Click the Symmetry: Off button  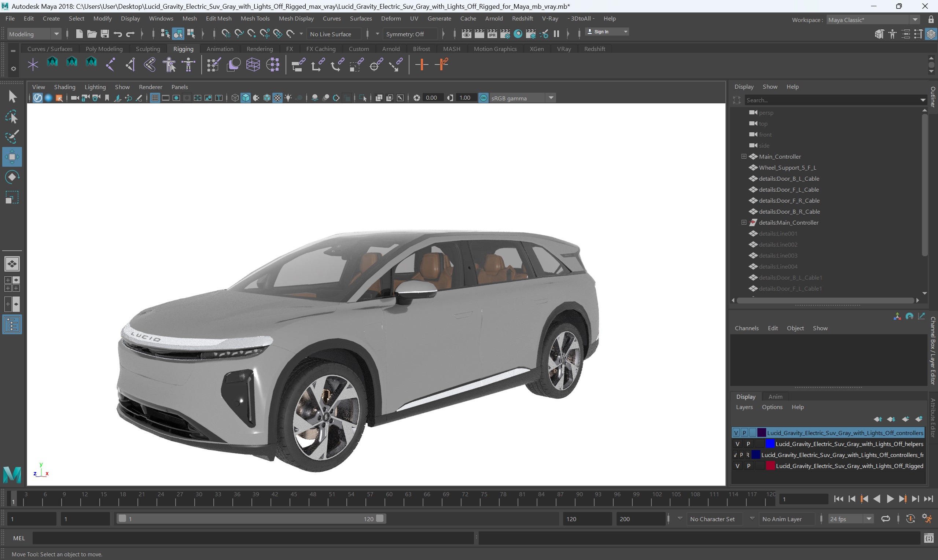(411, 34)
